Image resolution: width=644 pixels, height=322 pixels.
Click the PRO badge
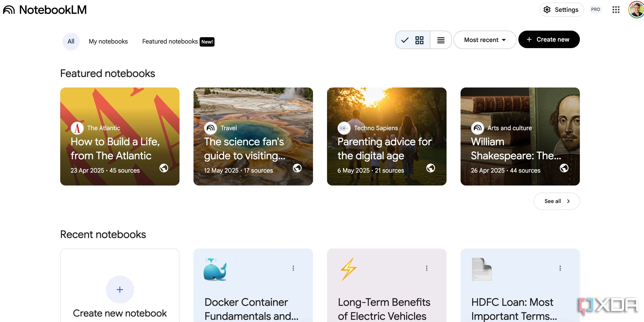point(595,9)
